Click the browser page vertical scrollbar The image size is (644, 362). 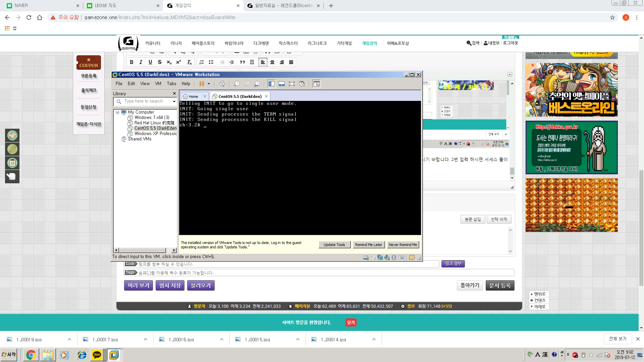(x=641, y=228)
